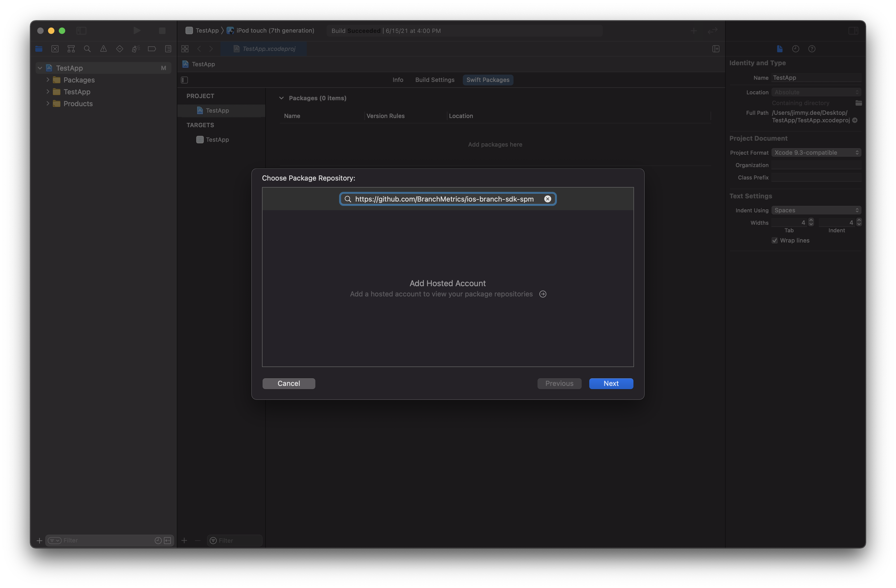Switch to the Build Settings tab
This screenshot has width=896, height=588.
435,80
